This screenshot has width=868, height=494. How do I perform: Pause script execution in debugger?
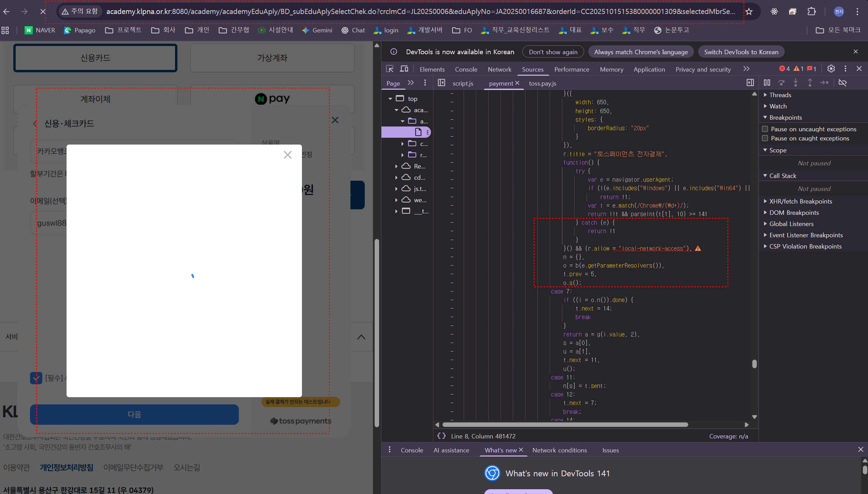pos(767,83)
